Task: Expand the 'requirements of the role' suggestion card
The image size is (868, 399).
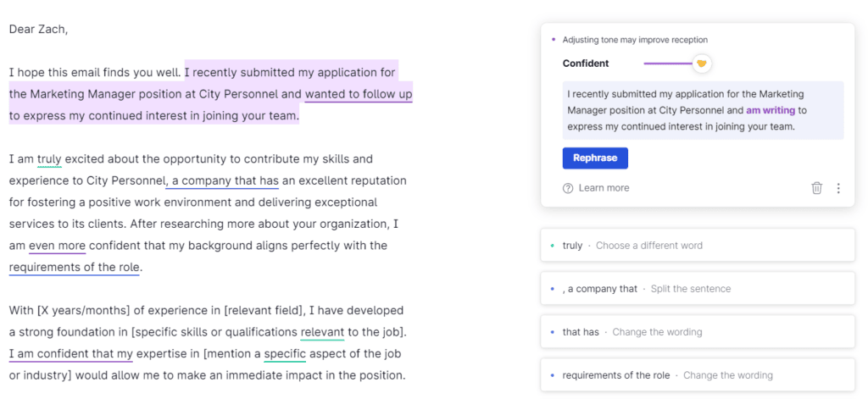Action: (698, 375)
